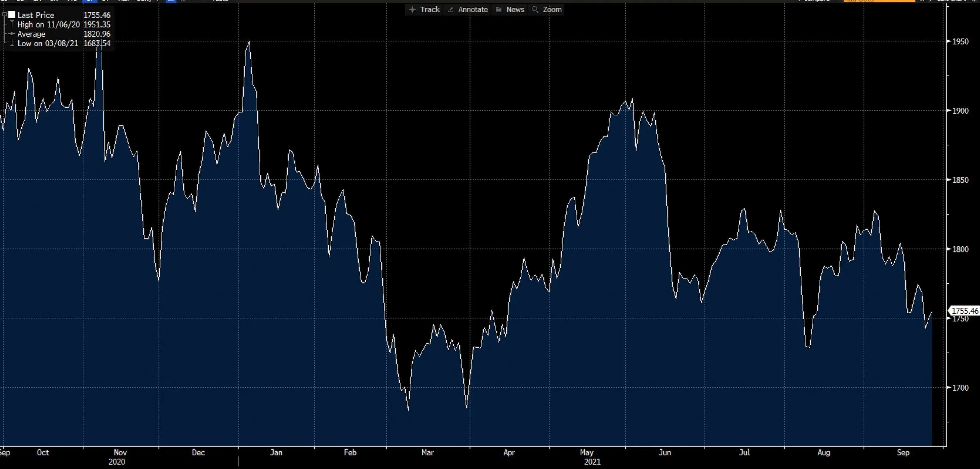The width and height of the screenshot is (980, 469).
Task: Open chart settings with the gear icon
Action: click(976, 1)
